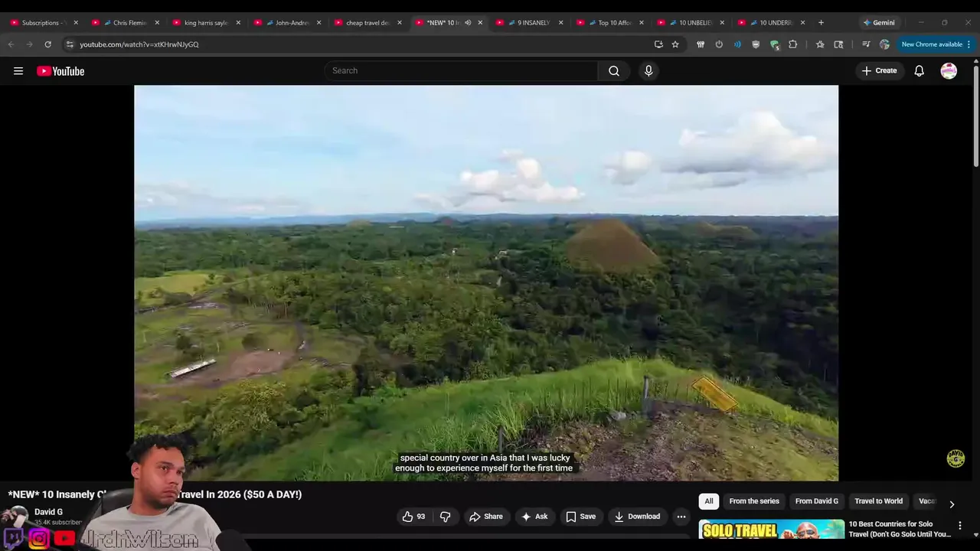Like the video with thumbs up
Image resolution: width=980 pixels, height=551 pixels.
click(413, 517)
